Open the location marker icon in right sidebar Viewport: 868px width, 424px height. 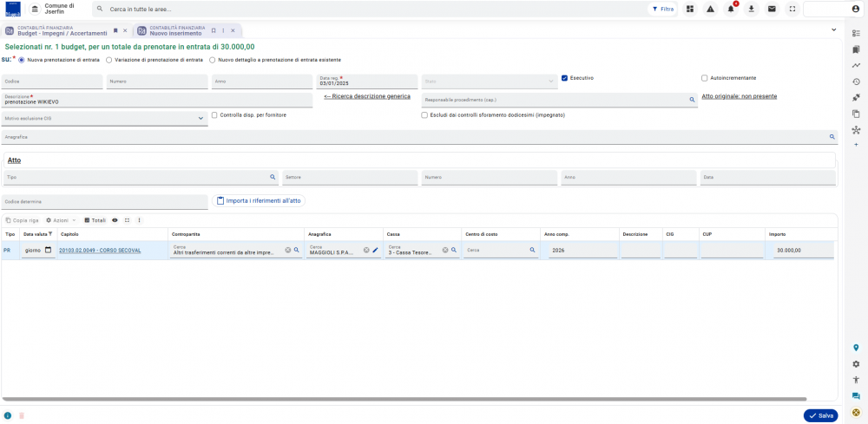[856, 348]
